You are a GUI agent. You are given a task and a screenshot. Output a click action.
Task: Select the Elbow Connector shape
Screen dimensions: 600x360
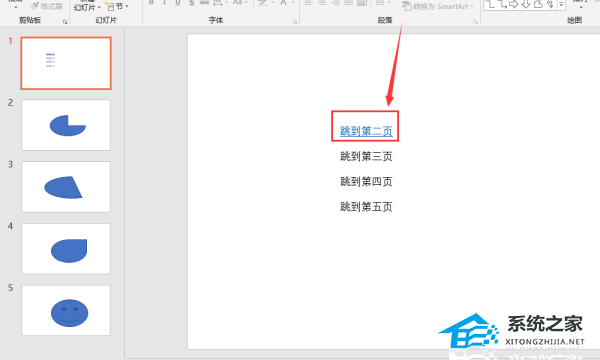click(491, 4)
